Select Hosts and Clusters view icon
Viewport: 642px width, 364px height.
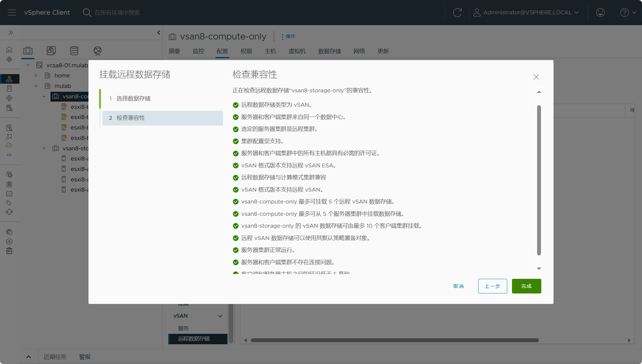[x=28, y=51]
